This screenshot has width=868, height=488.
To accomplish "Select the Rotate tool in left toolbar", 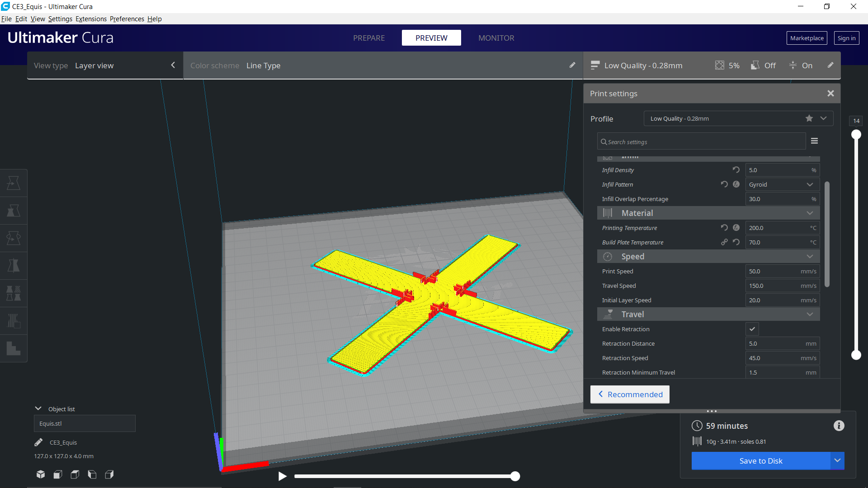I will [x=14, y=238].
